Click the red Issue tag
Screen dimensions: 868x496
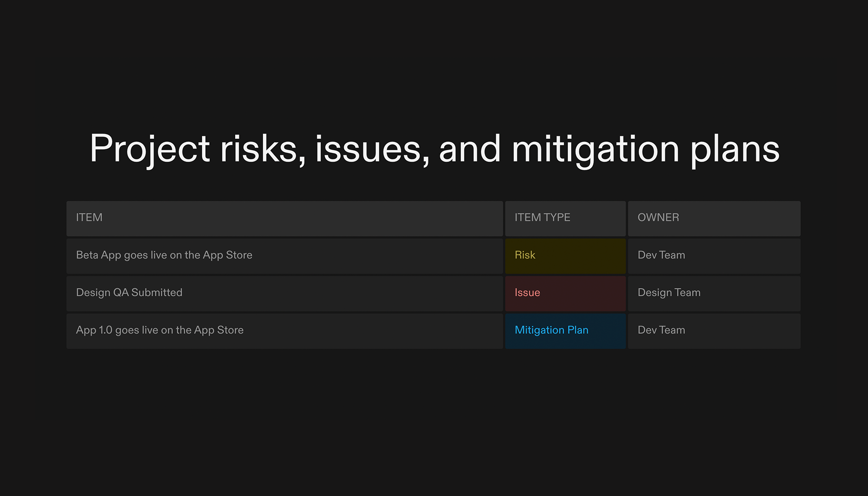(527, 293)
